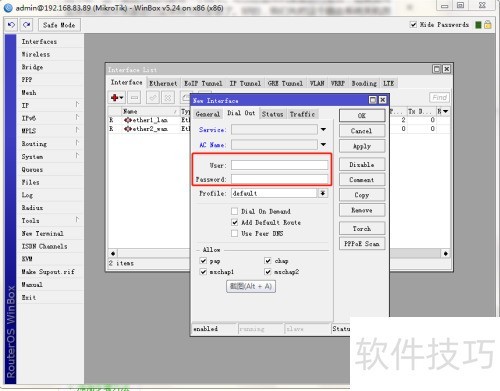Enable the Use Peer DNS checkbox

[235, 233]
